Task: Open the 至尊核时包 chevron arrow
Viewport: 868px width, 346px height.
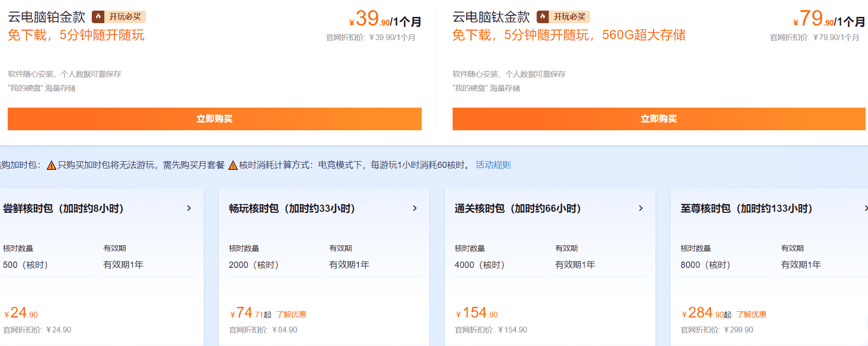Action: tap(865, 208)
